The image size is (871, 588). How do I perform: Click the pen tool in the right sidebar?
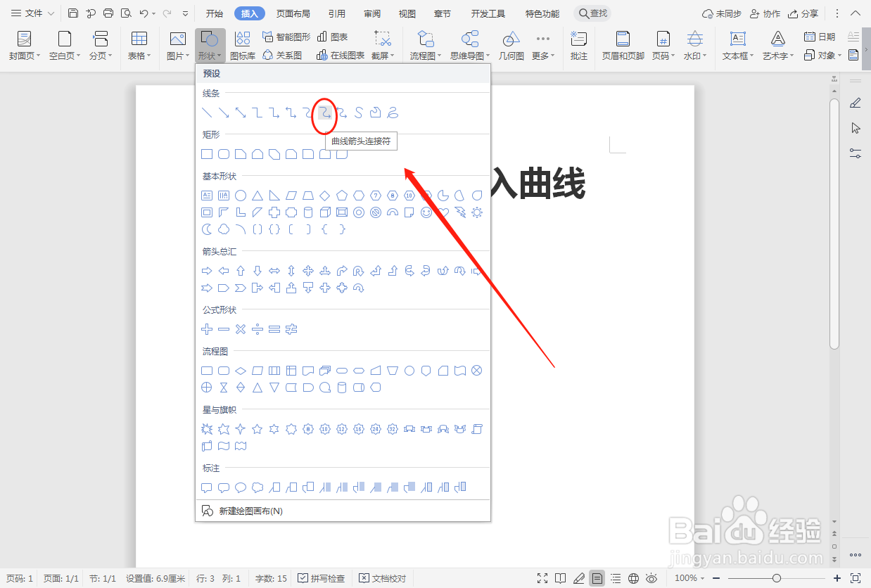tap(856, 103)
